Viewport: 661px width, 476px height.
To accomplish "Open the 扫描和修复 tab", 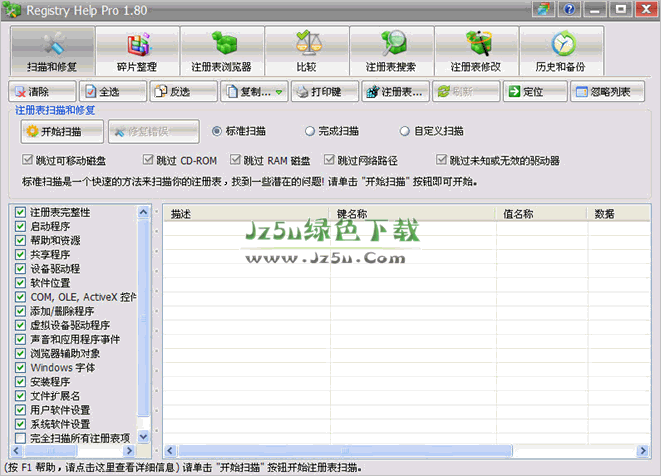I will [53, 51].
